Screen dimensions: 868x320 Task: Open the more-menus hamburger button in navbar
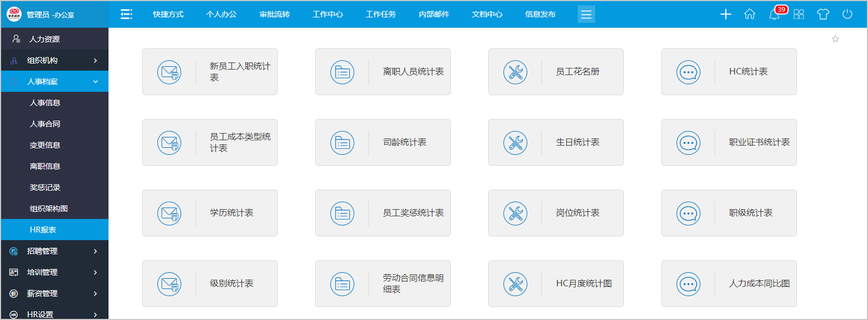pos(586,14)
